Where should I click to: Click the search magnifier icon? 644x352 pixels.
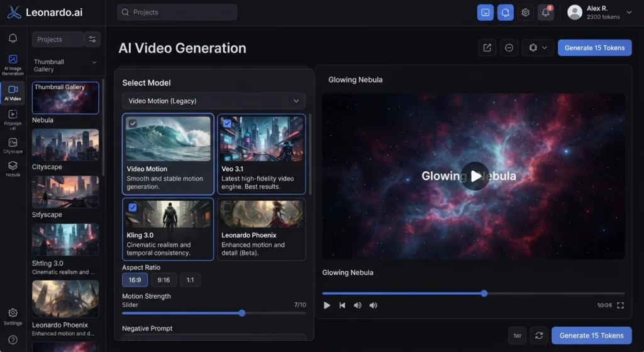point(125,13)
